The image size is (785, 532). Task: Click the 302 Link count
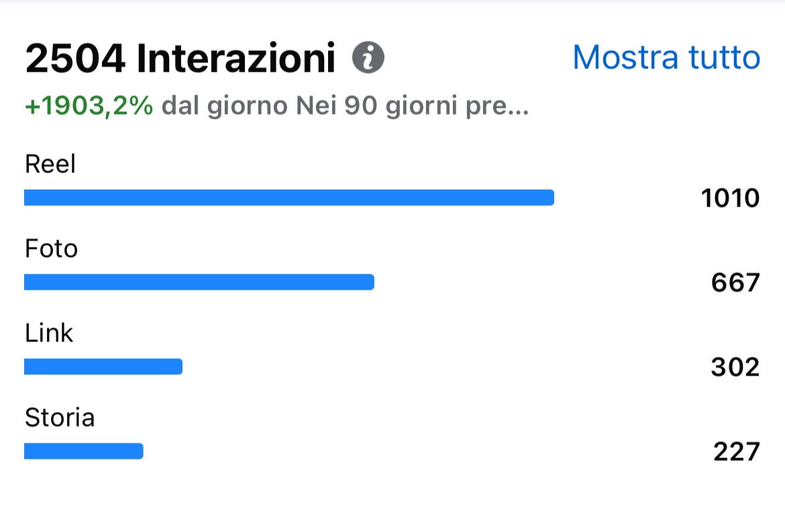point(735,367)
